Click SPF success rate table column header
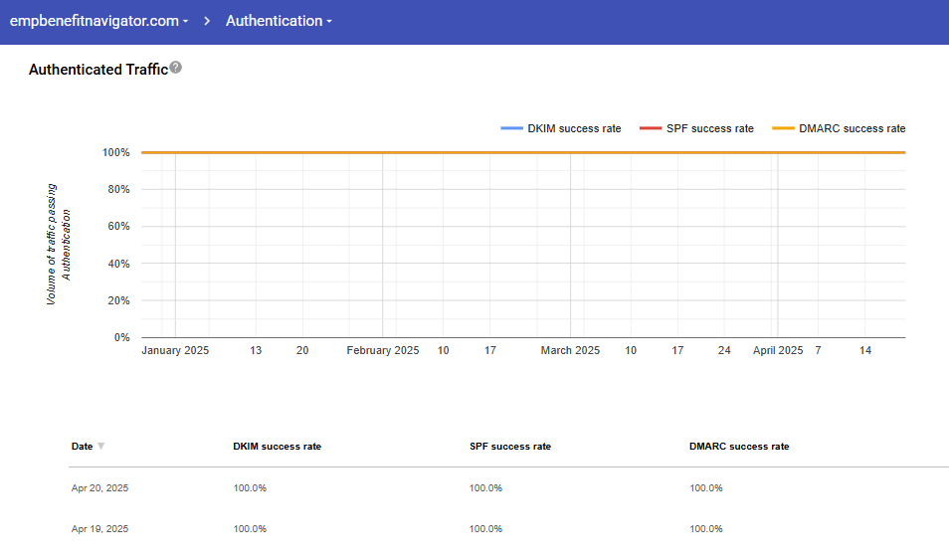949x560 pixels. [509, 447]
